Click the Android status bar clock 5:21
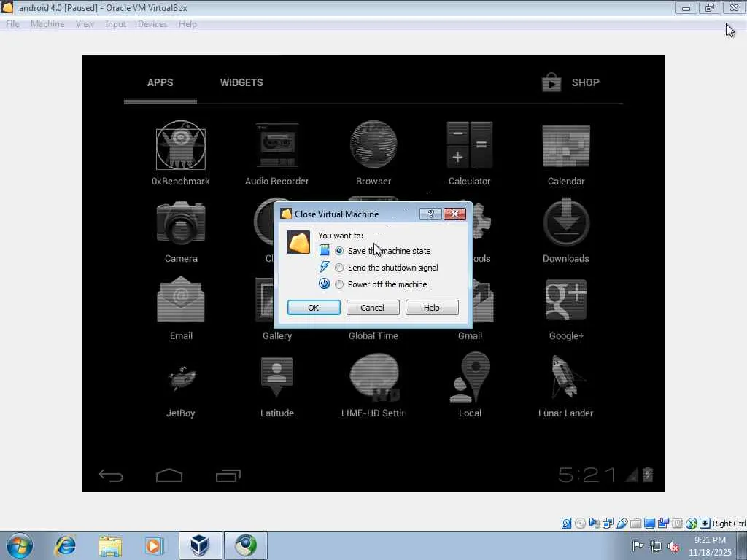 (x=587, y=475)
